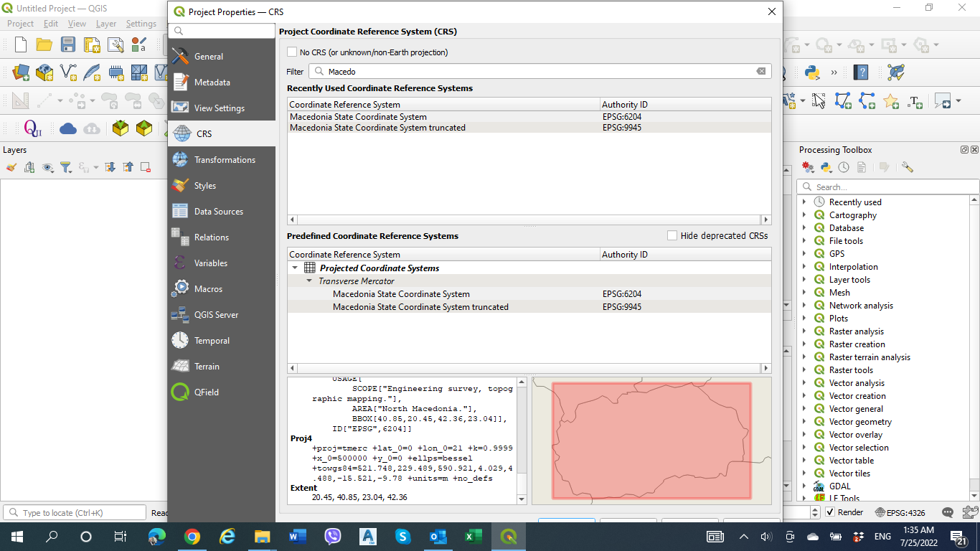Click the New Mesh Layer icon
This screenshot has height=551, width=980.
pyautogui.click(x=139, y=72)
